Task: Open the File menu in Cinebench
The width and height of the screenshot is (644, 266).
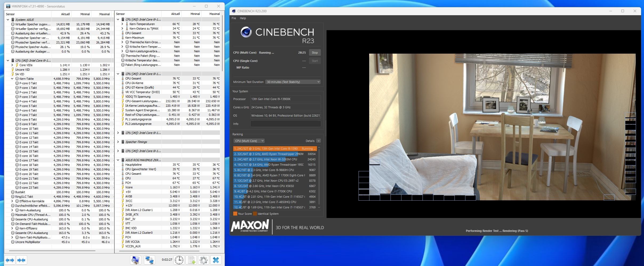Action: [234, 18]
